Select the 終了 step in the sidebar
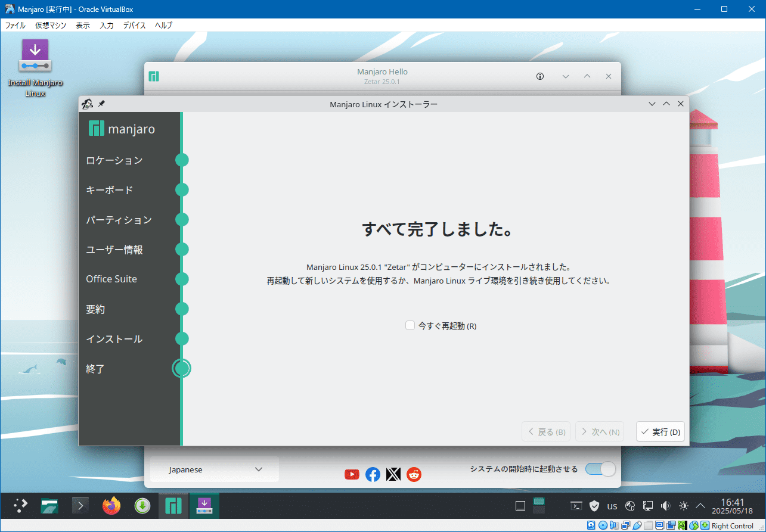The image size is (766, 532). point(95,369)
